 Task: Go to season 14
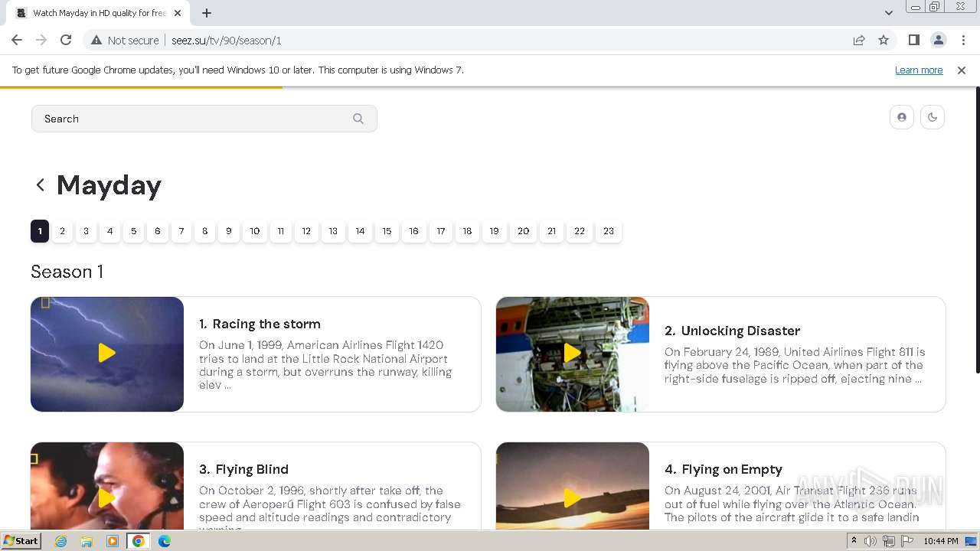[360, 231]
